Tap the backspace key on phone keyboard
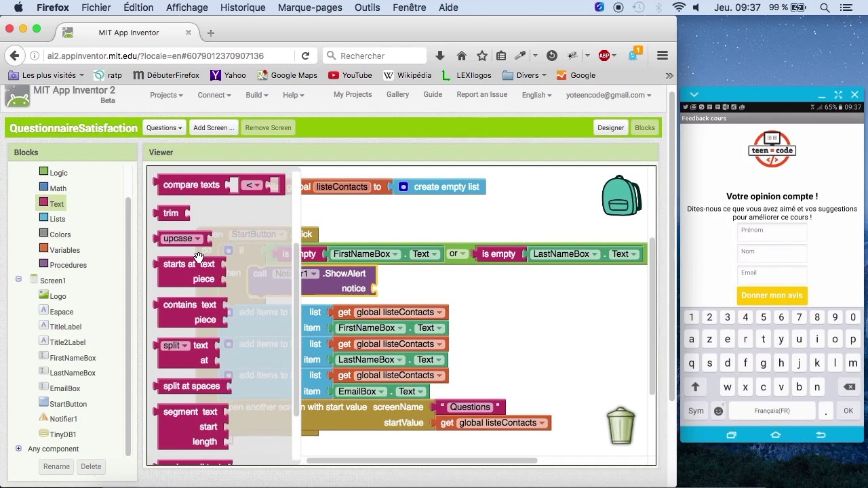This screenshot has height=488, width=868. click(848, 387)
